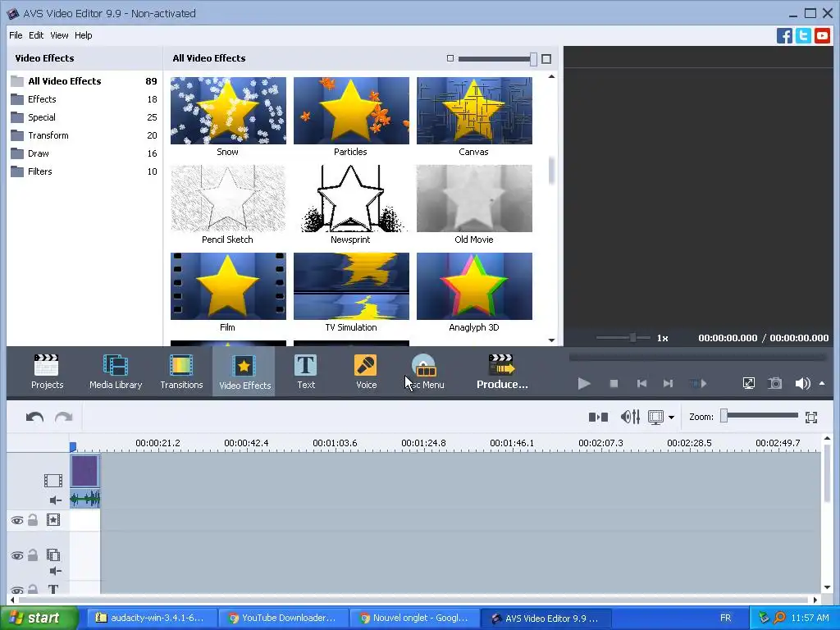Click the next scene button

697,384
